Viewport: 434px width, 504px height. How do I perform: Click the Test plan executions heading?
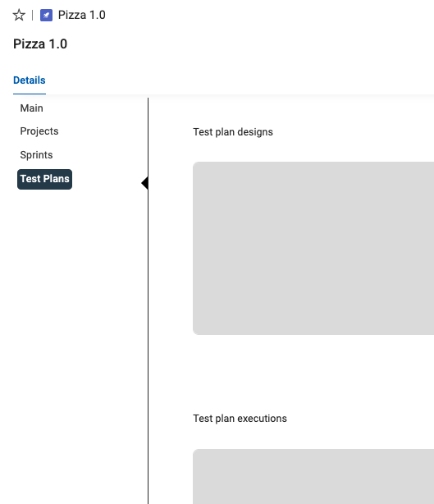click(240, 419)
